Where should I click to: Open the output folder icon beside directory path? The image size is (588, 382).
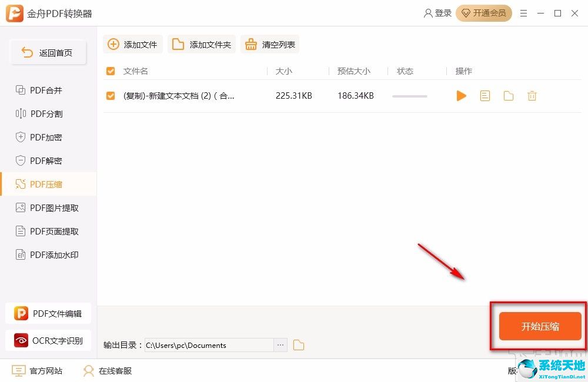[x=298, y=345]
